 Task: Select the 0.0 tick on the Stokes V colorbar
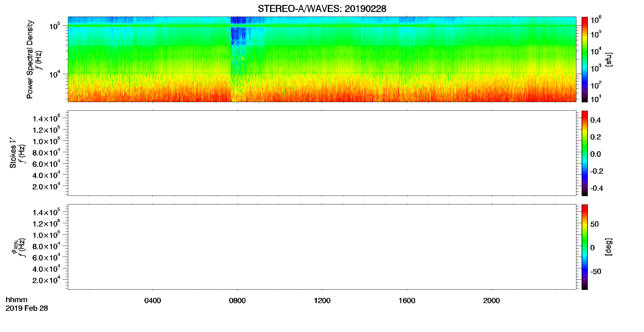click(x=595, y=154)
